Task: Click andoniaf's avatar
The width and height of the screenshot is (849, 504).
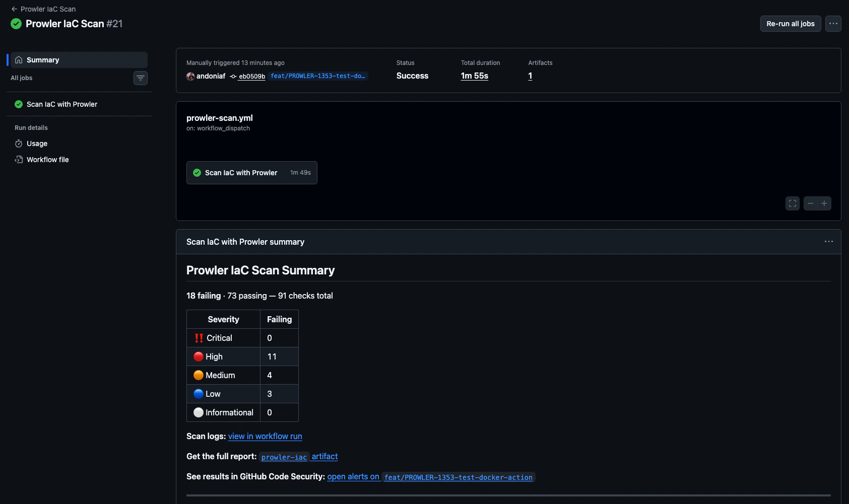Action: (190, 76)
